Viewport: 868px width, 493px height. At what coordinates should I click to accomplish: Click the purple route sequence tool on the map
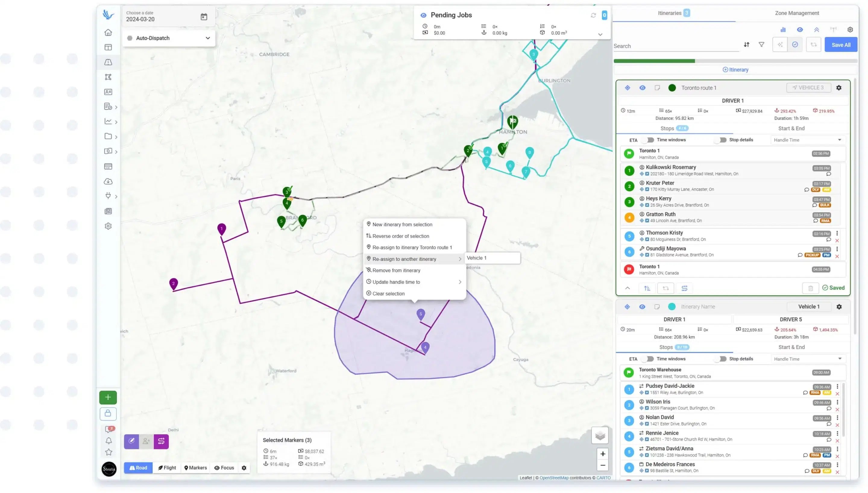coord(161,441)
